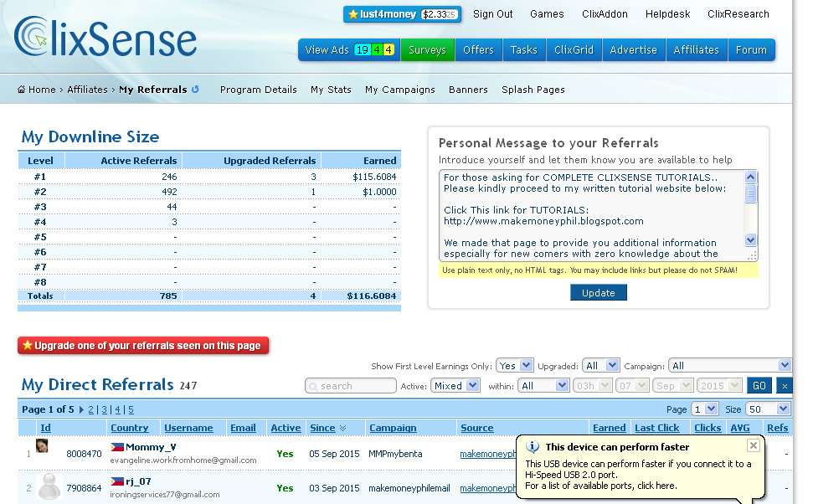Open the Campaign filter dropdown
This screenshot has height=504, width=813.
pos(729,366)
